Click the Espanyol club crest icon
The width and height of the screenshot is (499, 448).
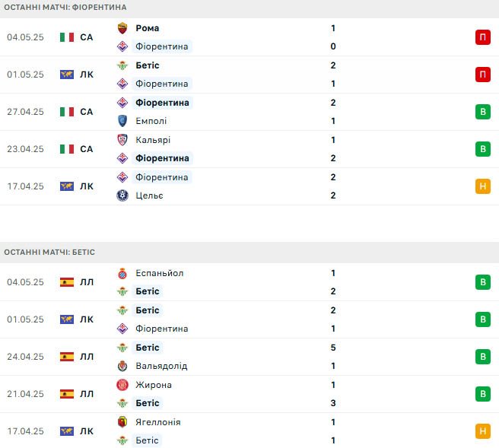coord(122,273)
